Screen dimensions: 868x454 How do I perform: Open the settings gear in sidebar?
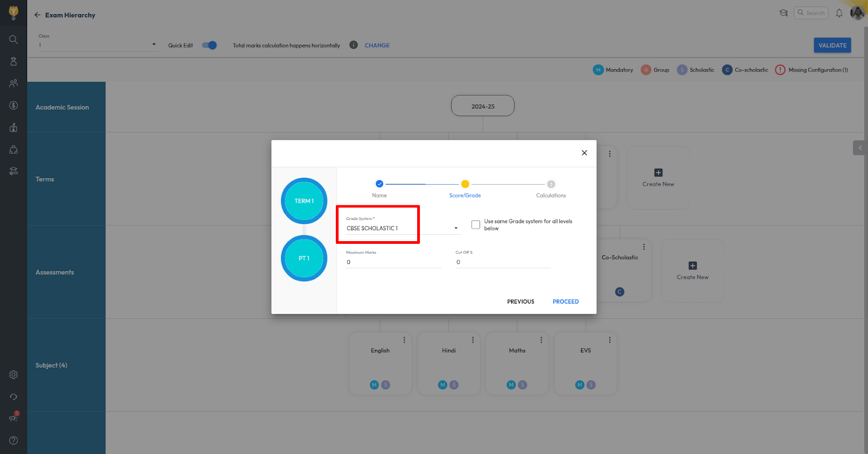point(14,375)
